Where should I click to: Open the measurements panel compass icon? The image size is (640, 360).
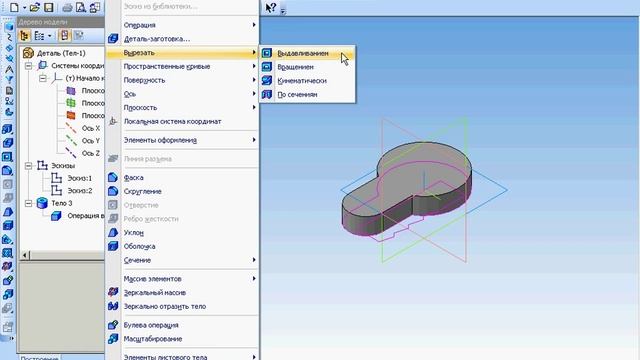[8, 69]
